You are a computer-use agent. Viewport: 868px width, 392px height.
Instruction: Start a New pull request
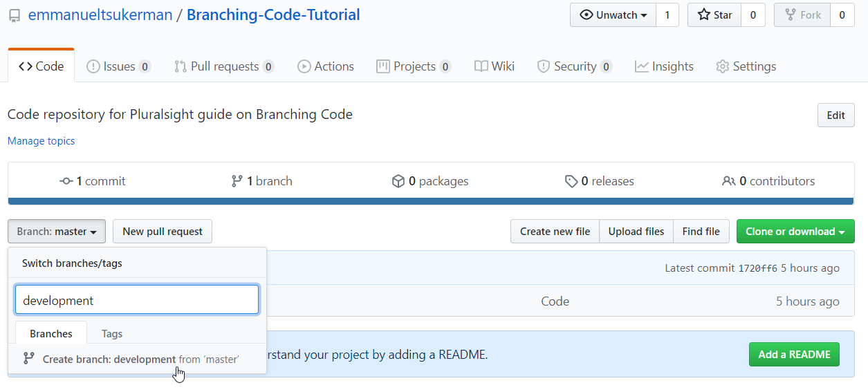click(x=163, y=232)
